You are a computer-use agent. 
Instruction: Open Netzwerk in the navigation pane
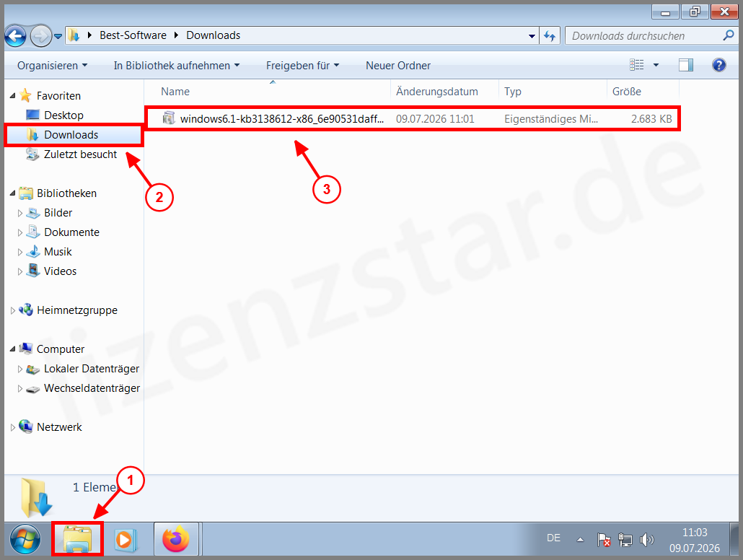point(59,426)
